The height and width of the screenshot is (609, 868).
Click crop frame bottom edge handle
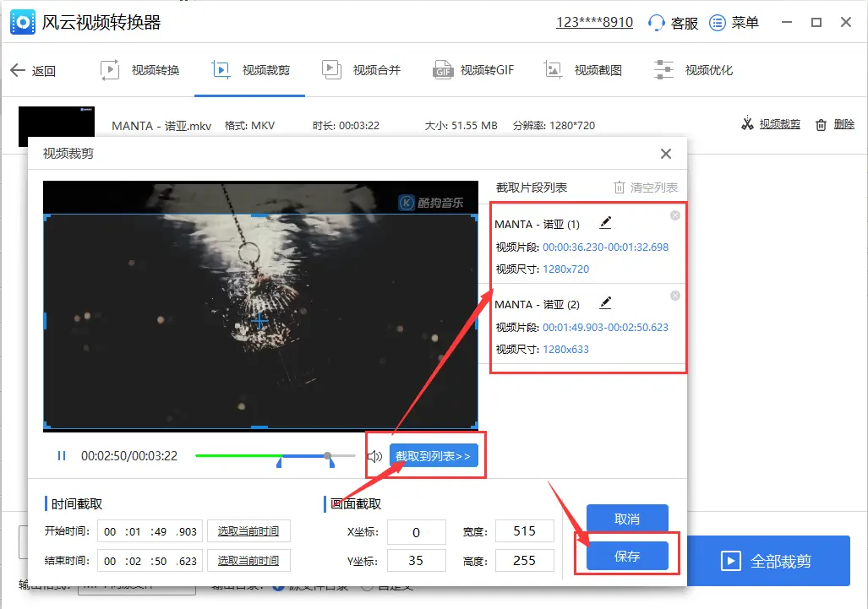click(259, 427)
